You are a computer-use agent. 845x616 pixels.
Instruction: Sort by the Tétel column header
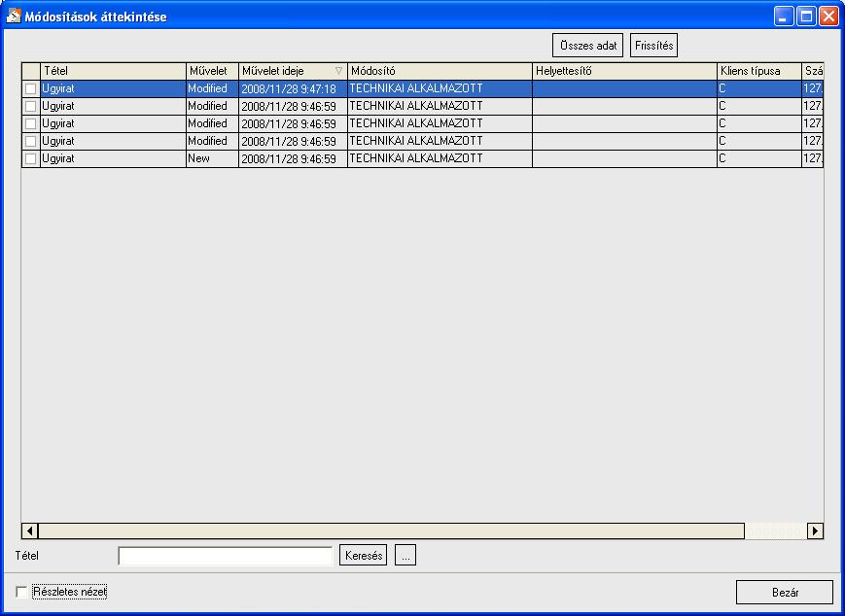[113, 71]
